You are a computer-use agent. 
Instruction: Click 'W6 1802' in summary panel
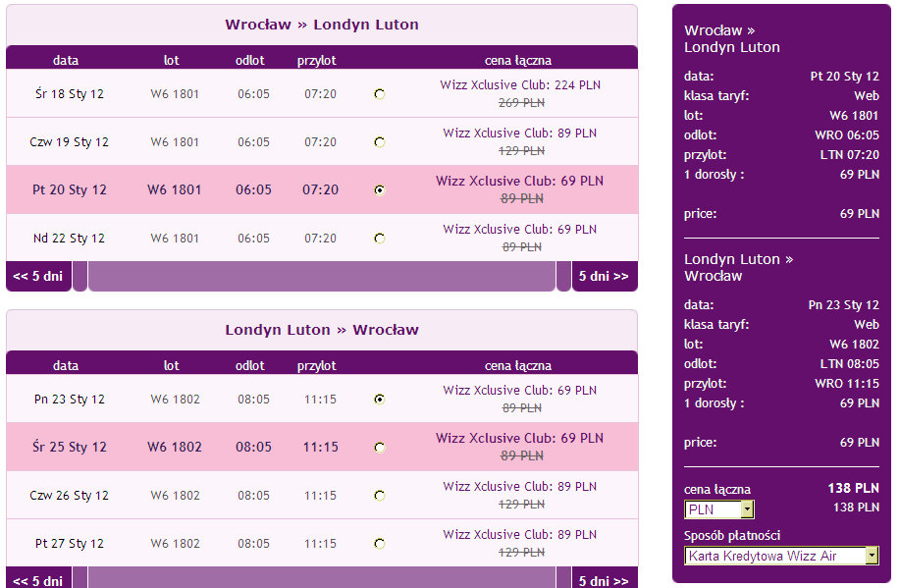point(854,345)
